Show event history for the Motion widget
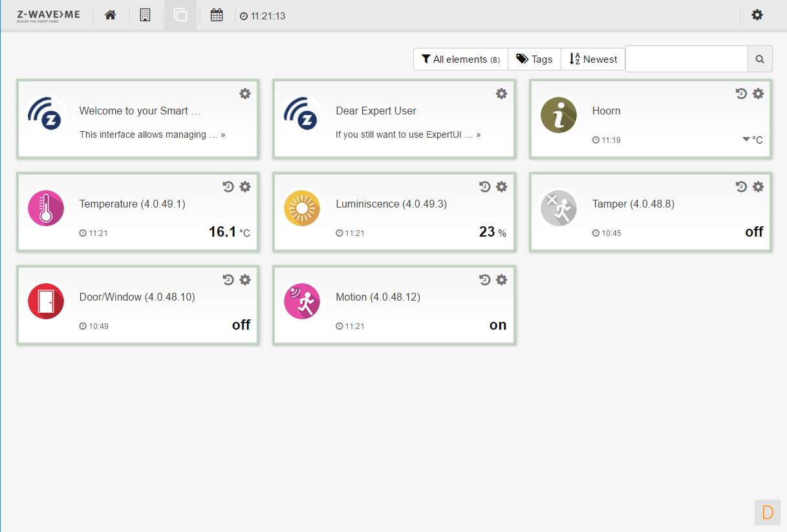This screenshot has height=532, width=787. click(x=485, y=280)
